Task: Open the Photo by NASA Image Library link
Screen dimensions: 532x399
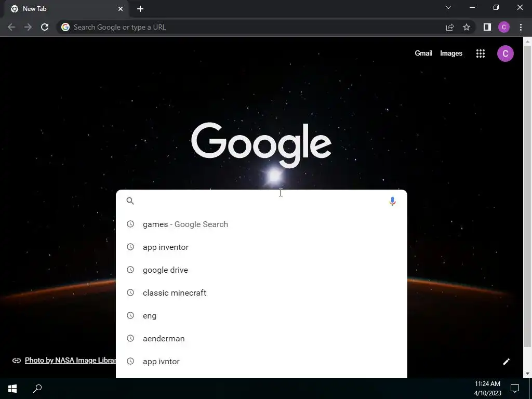Action: pyautogui.click(x=70, y=361)
